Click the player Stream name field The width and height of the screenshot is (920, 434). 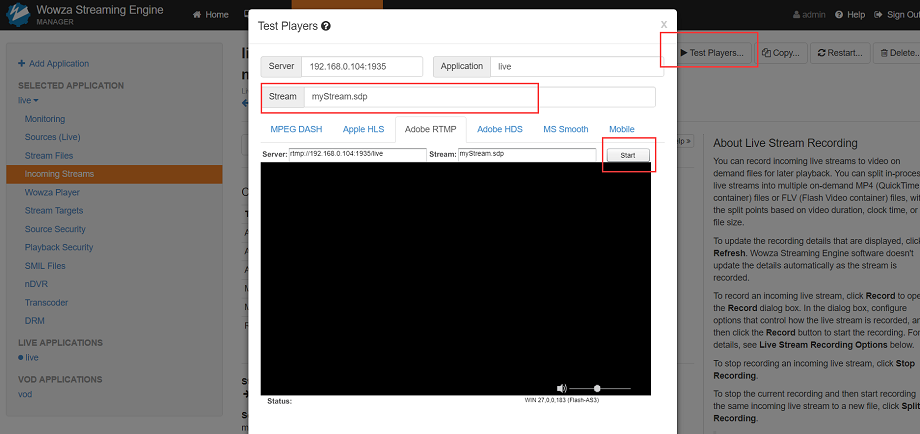(x=527, y=154)
